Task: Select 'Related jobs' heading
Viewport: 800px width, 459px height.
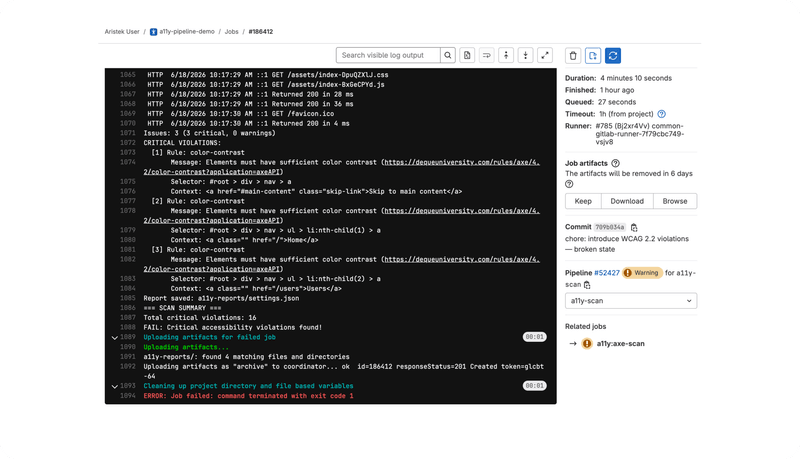Action: click(x=585, y=326)
